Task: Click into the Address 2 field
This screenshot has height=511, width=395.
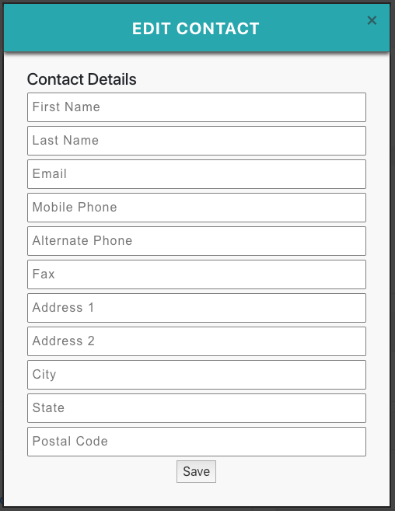Action: click(x=196, y=341)
